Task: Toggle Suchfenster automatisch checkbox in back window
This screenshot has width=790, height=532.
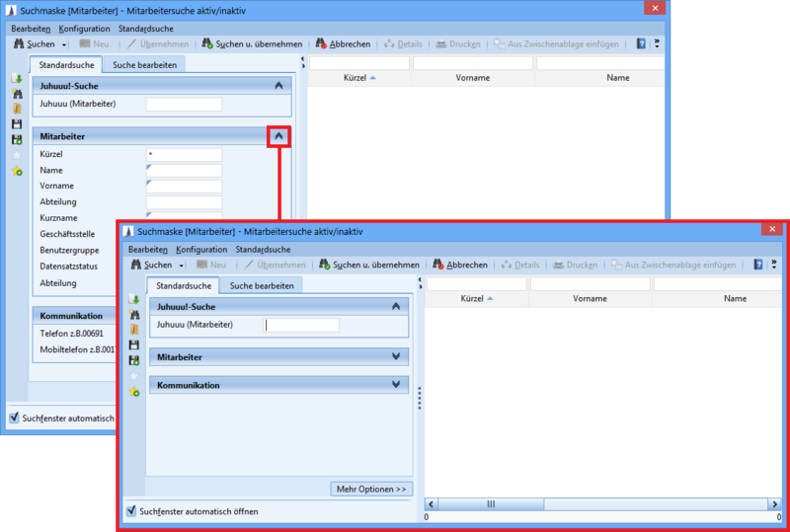Action: tap(14, 418)
